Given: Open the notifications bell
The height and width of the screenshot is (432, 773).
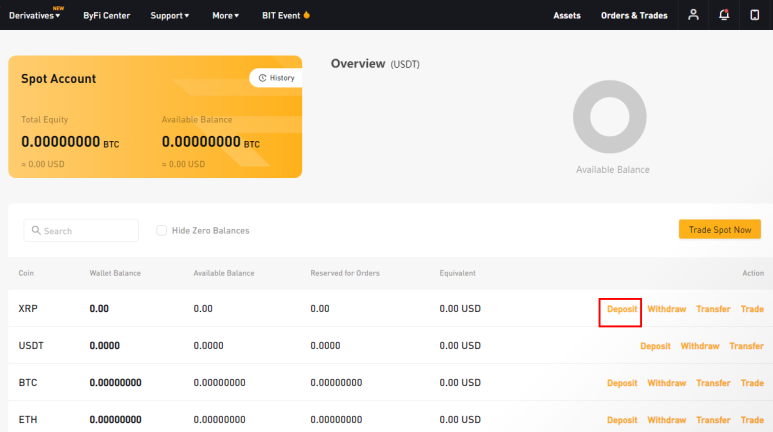Looking at the screenshot, I should [x=724, y=15].
